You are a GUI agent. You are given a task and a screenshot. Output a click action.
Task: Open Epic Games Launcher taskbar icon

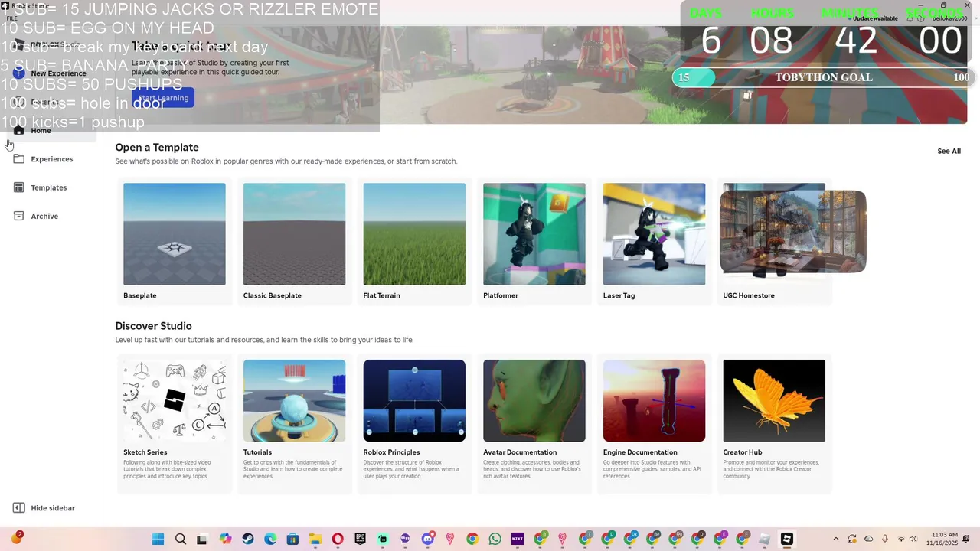pos(360,540)
